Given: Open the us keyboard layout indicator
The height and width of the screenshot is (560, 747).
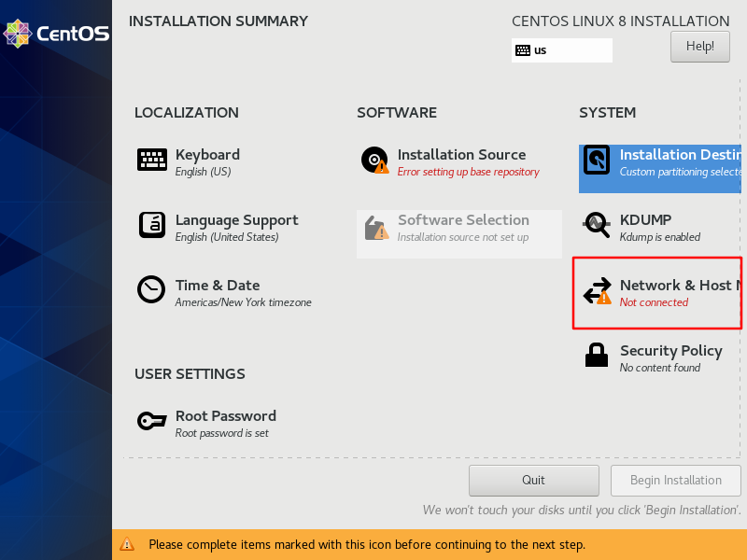Looking at the screenshot, I should (x=562, y=50).
